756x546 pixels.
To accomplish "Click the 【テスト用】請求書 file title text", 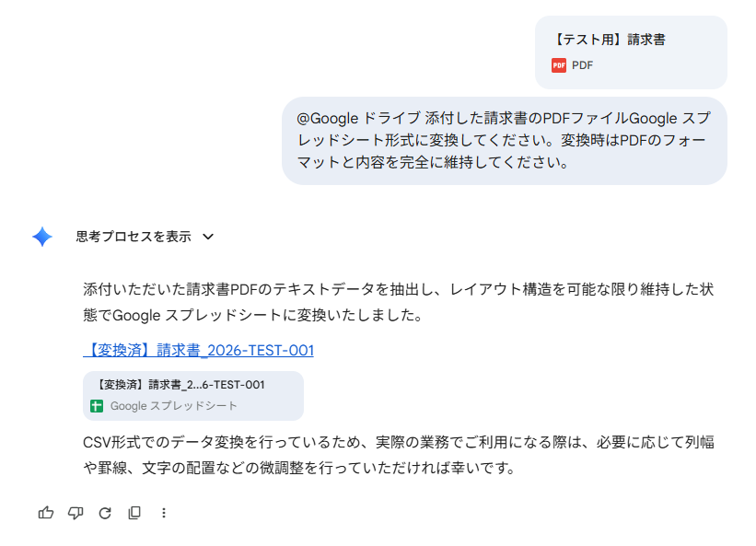I will point(609,40).
